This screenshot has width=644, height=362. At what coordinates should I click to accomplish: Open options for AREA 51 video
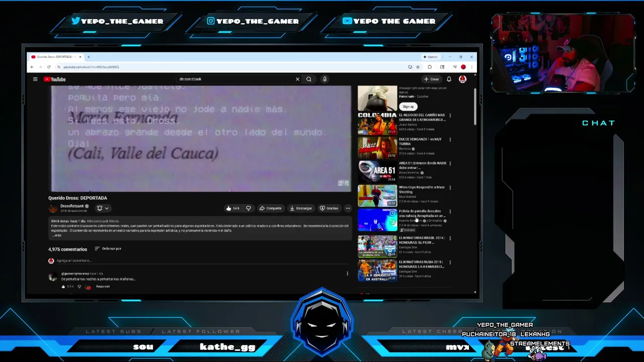click(450, 164)
